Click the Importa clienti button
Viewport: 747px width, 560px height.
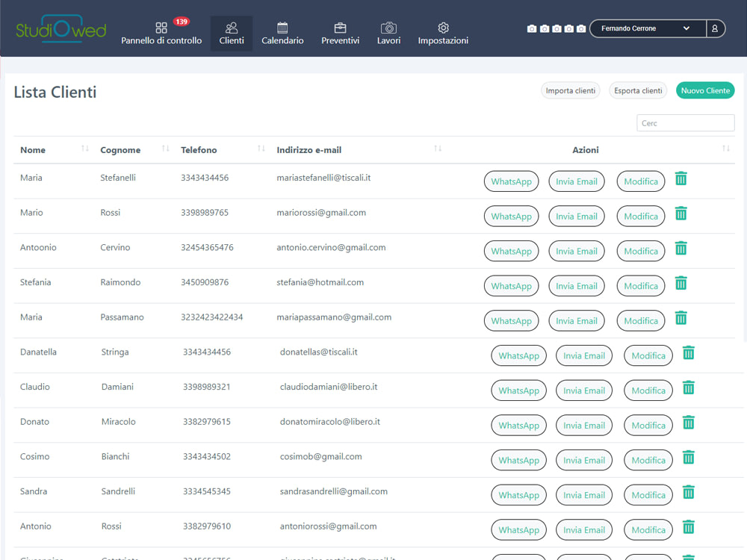[570, 90]
